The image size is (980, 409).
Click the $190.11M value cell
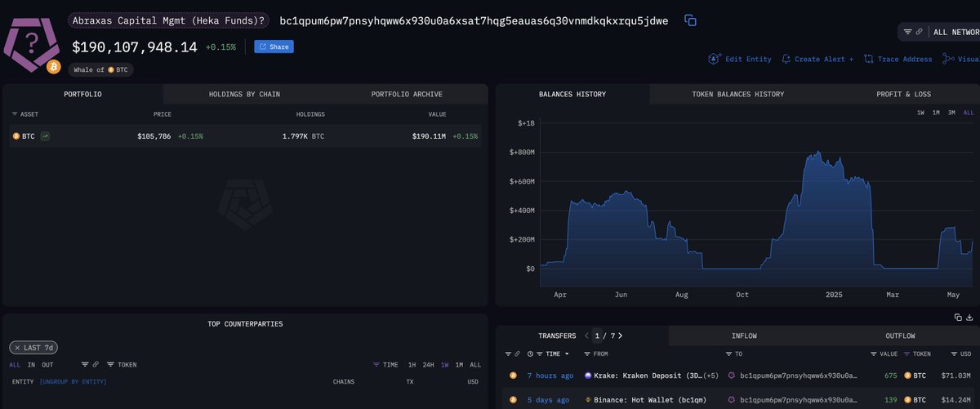coord(429,136)
